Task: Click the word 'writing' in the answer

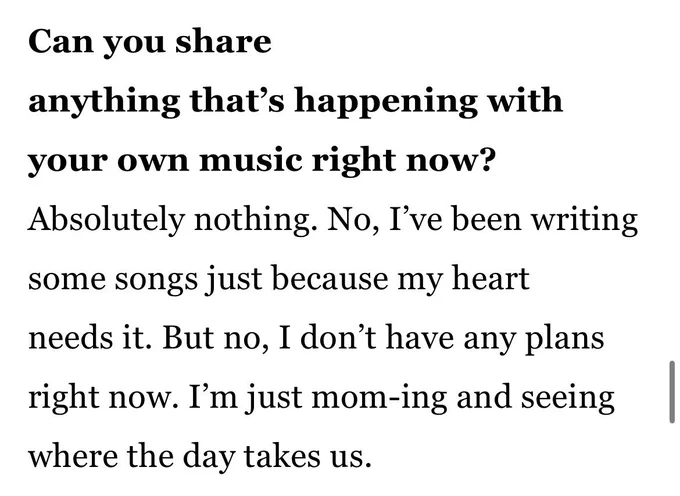Action: point(585,221)
